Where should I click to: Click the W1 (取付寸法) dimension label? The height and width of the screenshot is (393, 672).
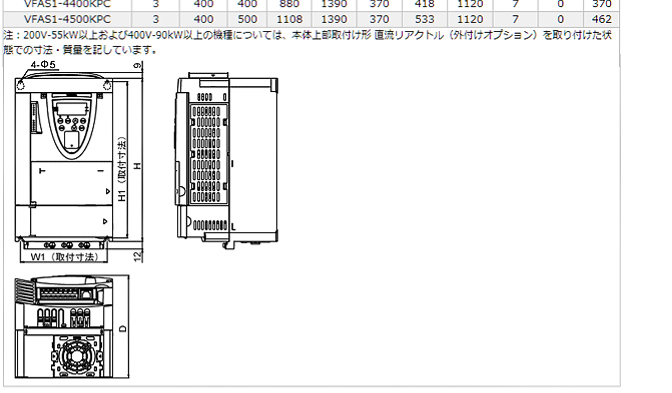pos(64,257)
